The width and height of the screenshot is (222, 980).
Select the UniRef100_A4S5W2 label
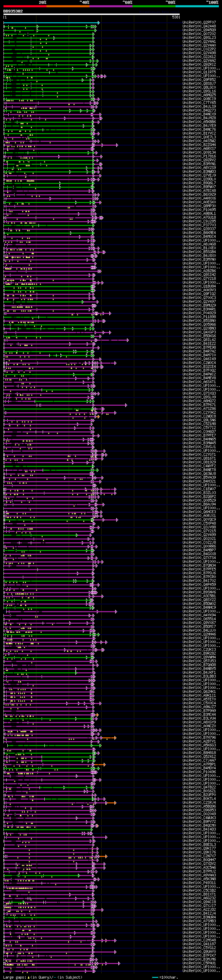[x=199, y=141]
